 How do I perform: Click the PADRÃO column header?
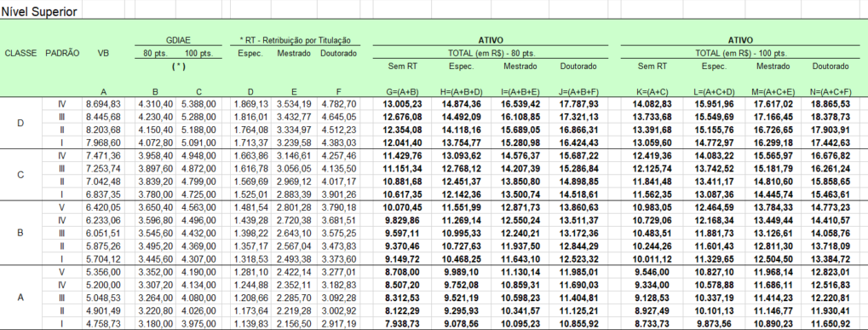click(62, 54)
